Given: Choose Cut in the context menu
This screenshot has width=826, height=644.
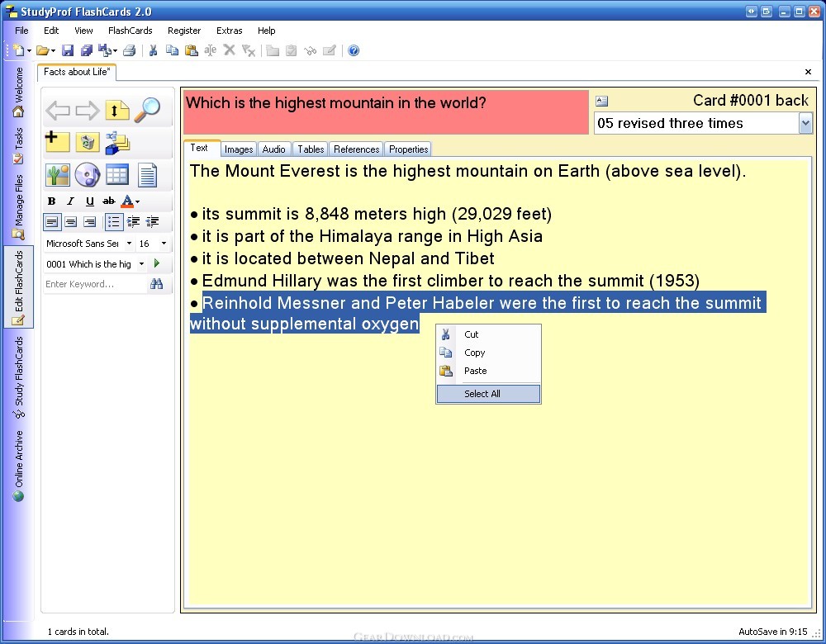Looking at the screenshot, I should [488, 334].
